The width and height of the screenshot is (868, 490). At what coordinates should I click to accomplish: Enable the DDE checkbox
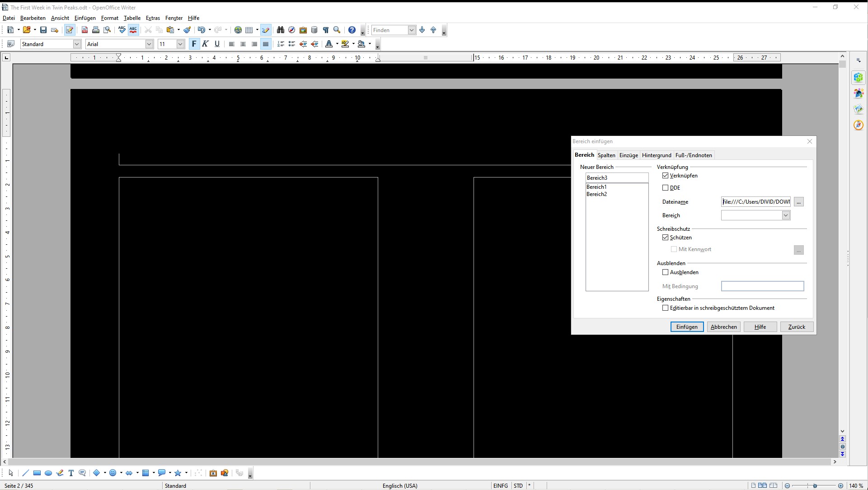click(665, 188)
